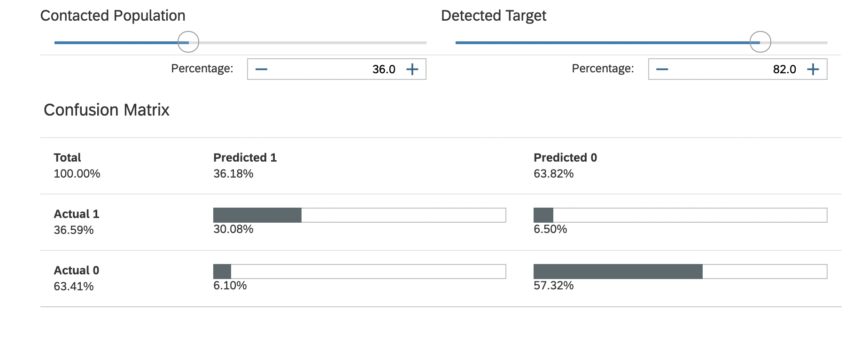Select the Actual 0 row label
868x342 pixels.
(77, 271)
